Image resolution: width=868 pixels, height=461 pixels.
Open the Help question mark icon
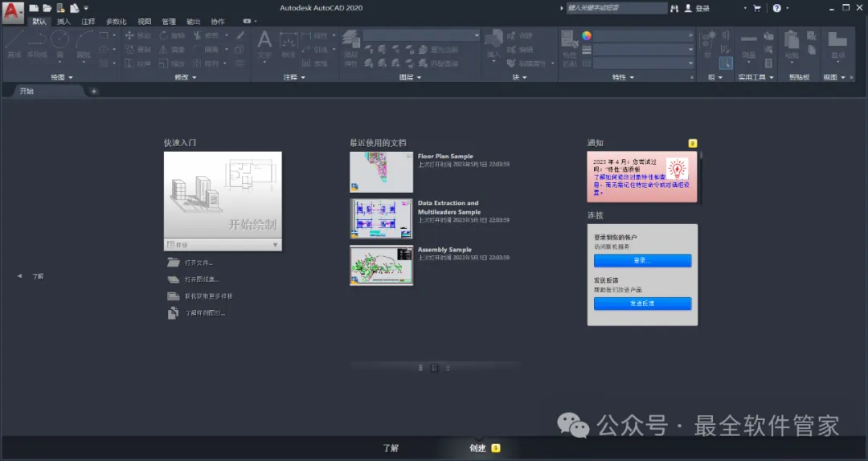pyautogui.click(x=776, y=8)
